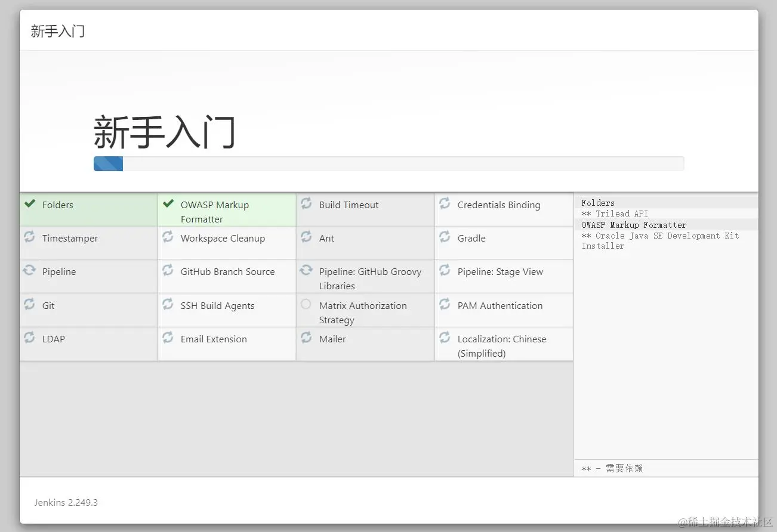The height and width of the screenshot is (532, 777).
Task: Click the sync icon next to Ant
Action: point(306,237)
